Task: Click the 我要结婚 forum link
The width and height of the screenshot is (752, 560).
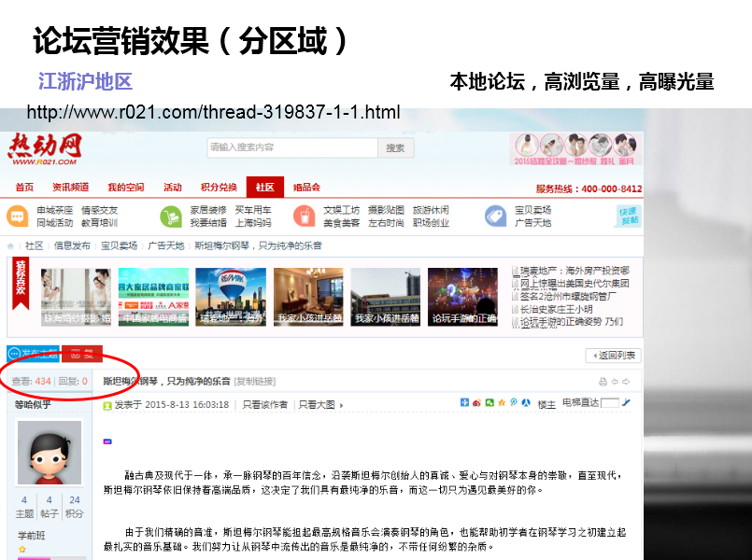Action: pos(208,223)
